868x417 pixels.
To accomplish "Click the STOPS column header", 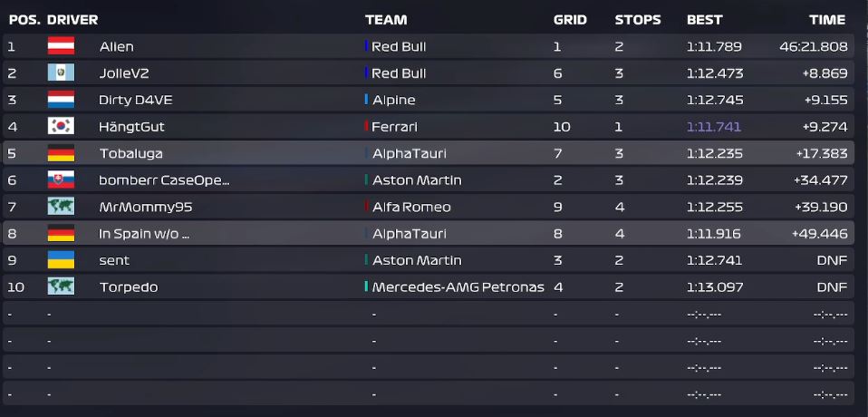I will [638, 20].
